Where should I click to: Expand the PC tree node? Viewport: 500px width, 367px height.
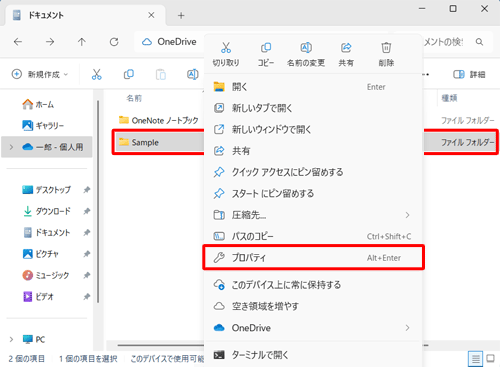11,339
